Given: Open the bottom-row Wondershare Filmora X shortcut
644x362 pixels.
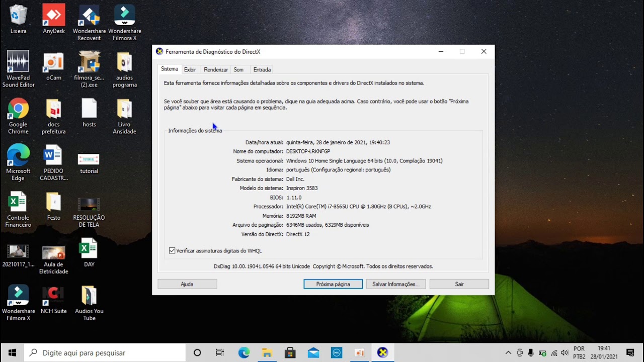Looking at the screenshot, I should tap(18, 302).
